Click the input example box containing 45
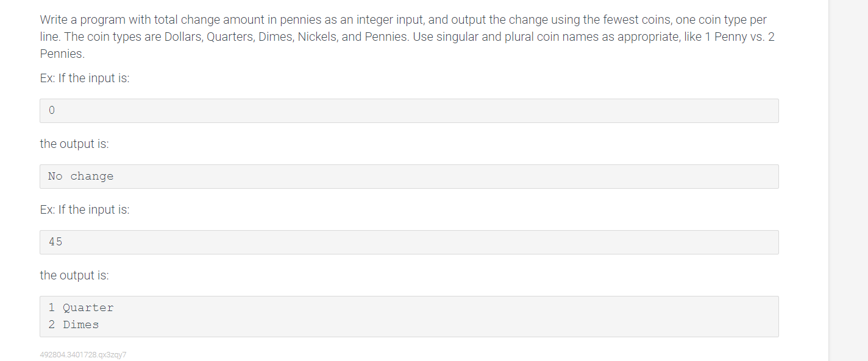This screenshot has height=361, width=868. (409, 242)
